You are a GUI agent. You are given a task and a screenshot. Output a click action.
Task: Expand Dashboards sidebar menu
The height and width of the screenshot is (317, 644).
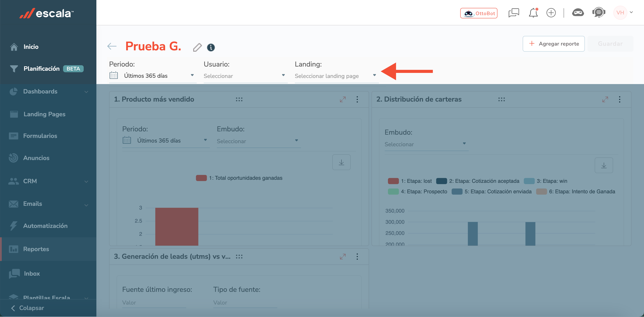[48, 92]
